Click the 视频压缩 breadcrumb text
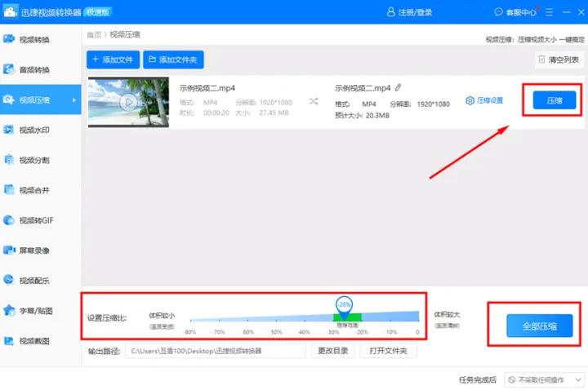 (x=125, y=34)
